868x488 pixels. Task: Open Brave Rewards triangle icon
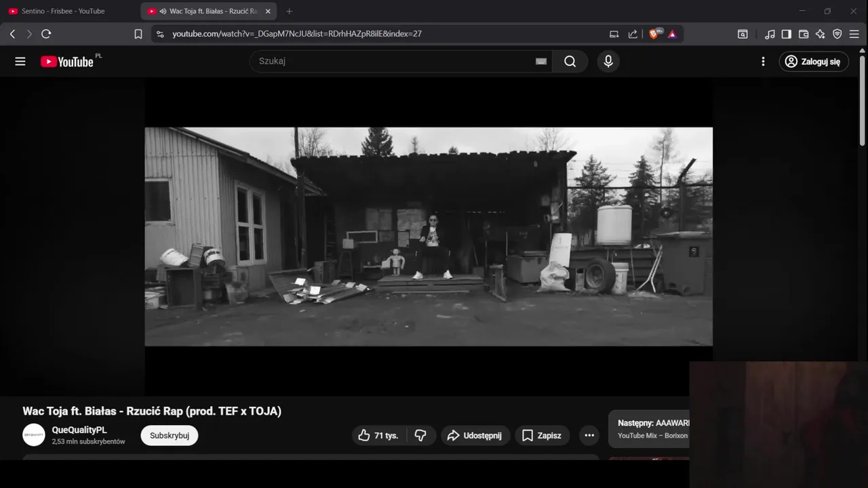coord(672,34)
